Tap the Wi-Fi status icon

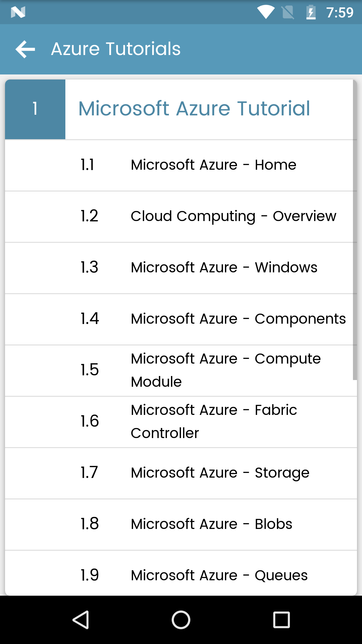[x=266, y=12]
